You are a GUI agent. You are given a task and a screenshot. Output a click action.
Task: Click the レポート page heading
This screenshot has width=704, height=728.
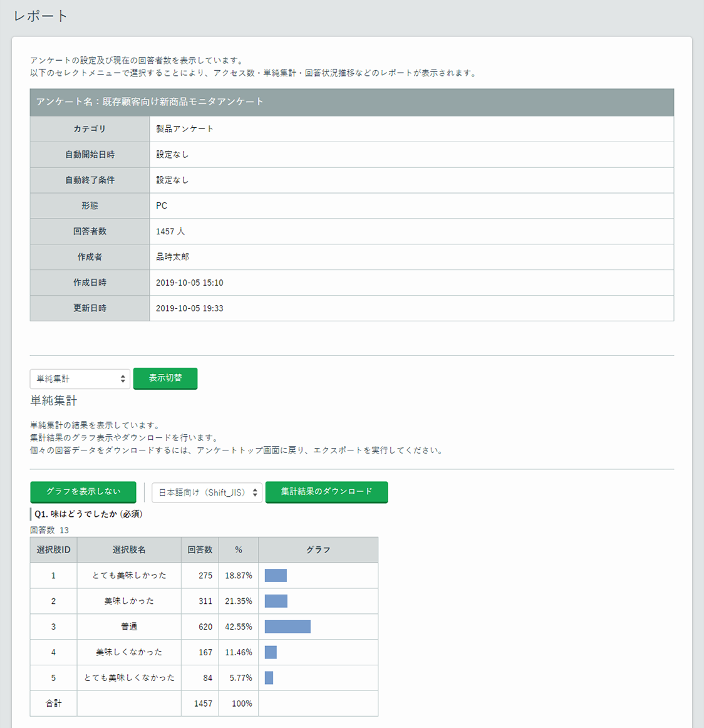tap(41, 16)
